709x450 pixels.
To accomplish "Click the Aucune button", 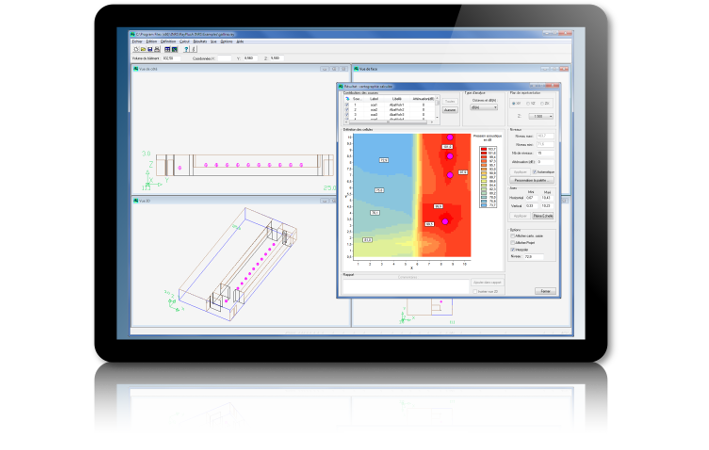I will click(449, 110).
